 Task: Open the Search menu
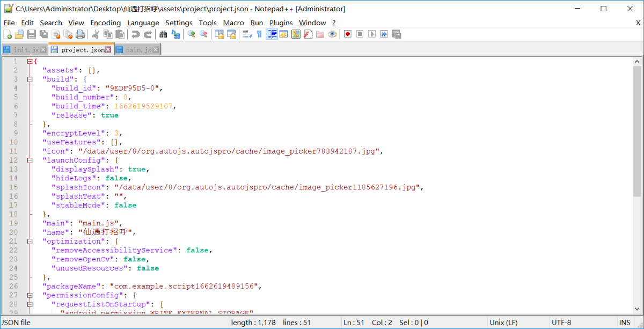pyautogui.click(x=51, y=23)
